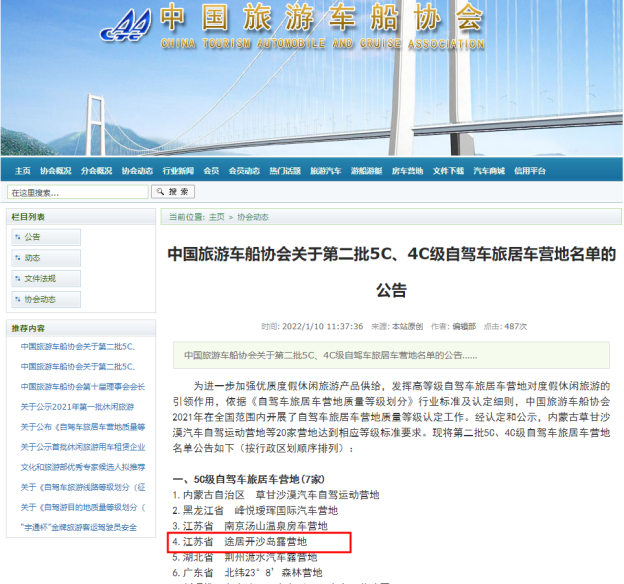Click the CTC association logo in header
The width and height of the screenshot is (624, 584).
[126, 25]
